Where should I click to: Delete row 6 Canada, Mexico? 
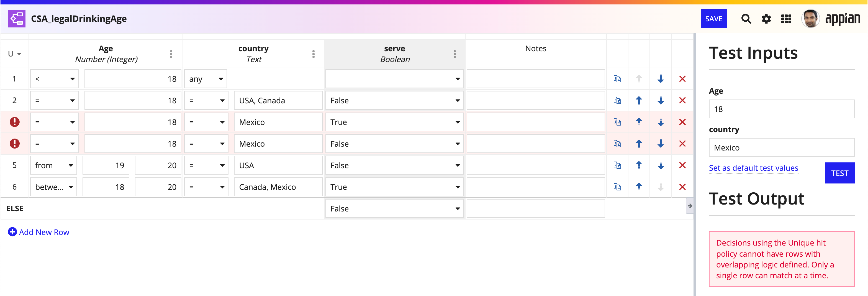pos(682,187)
